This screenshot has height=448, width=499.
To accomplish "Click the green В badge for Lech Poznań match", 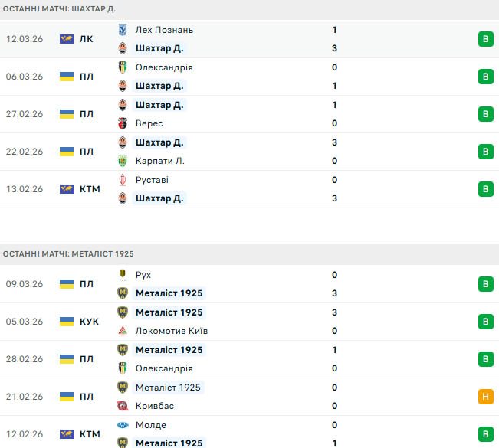I will [x=485, y=39].
